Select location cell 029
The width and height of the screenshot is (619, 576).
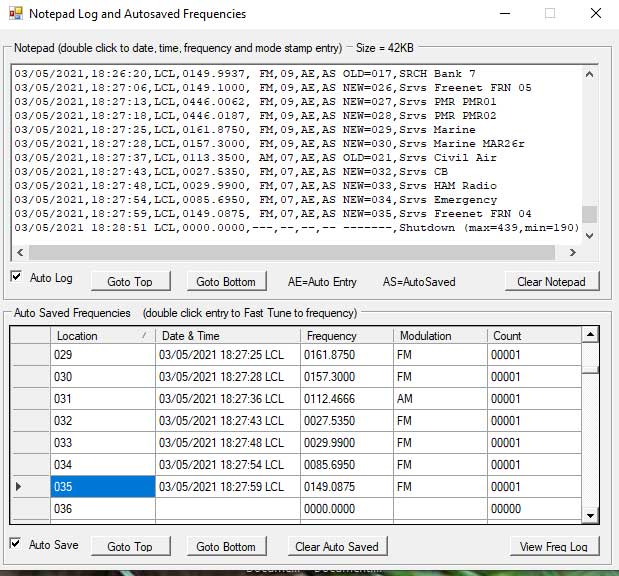click(x=103, y=355)
